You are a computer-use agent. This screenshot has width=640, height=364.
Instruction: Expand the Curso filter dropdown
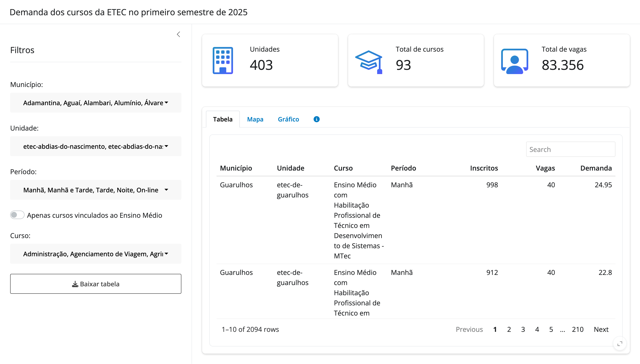(x=96, y=254)
